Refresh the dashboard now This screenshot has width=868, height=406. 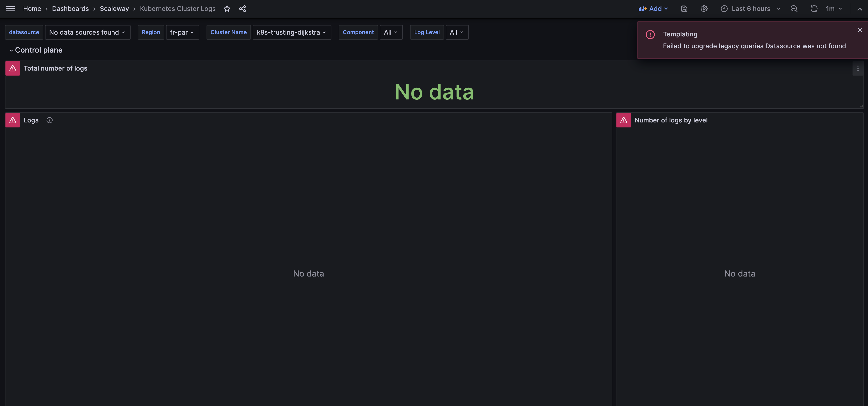(814, 9)
